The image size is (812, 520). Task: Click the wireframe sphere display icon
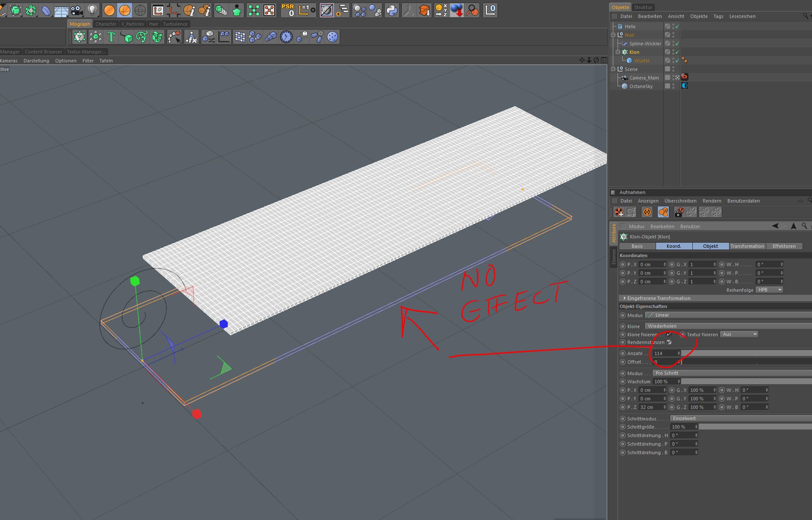coord(140,10)
